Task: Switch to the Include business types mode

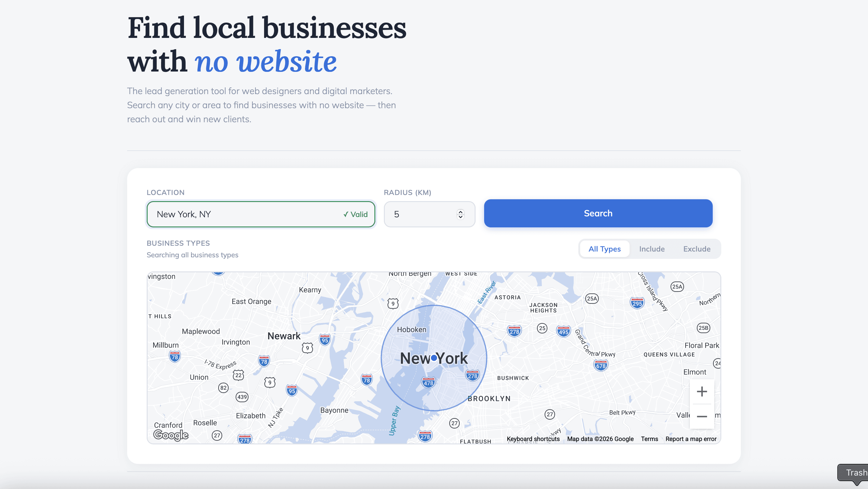Action: point(652,249)
